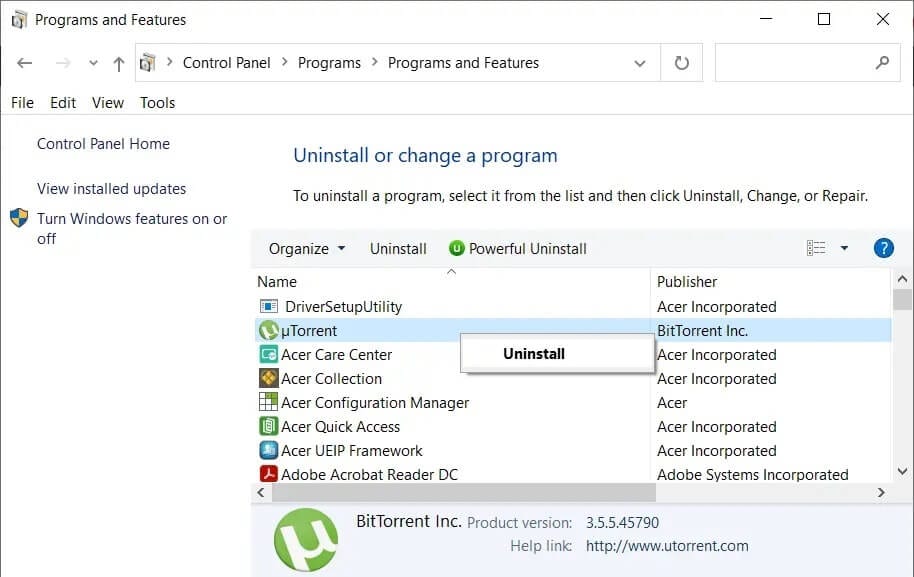Choose Uninstall from the context menu
Viewport: 914px width, 577px height.
557,354
